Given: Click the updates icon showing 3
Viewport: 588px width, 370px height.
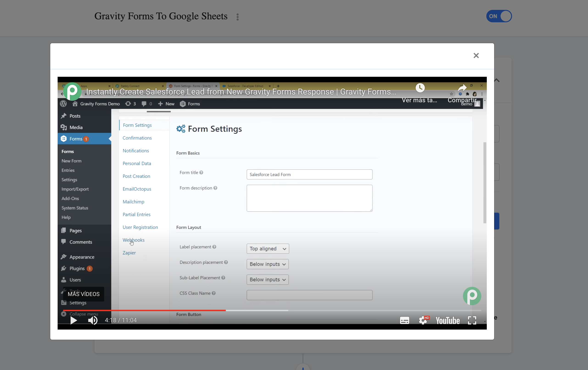Looking at the screenshot, I should [x=130, y=104].
